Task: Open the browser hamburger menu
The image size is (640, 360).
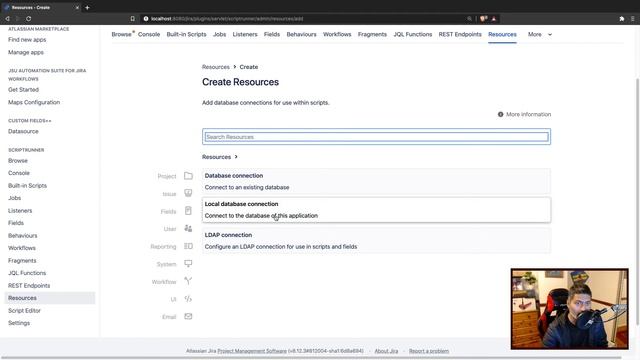Action: coord(633,19)
